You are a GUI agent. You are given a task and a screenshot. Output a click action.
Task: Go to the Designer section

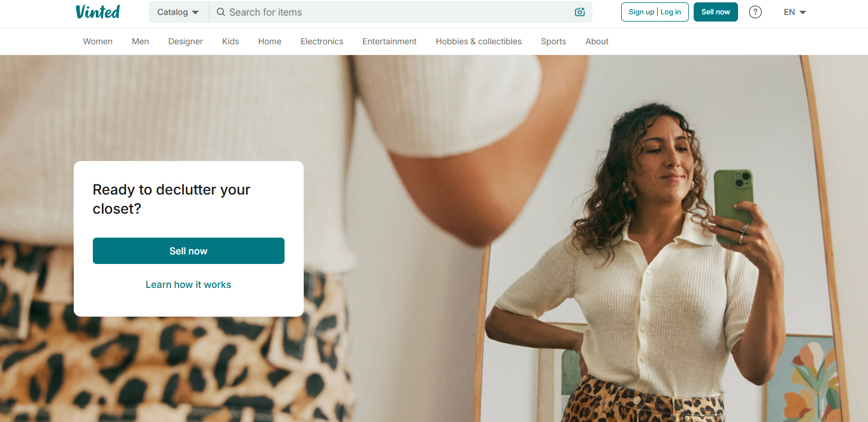pos(186,41)
